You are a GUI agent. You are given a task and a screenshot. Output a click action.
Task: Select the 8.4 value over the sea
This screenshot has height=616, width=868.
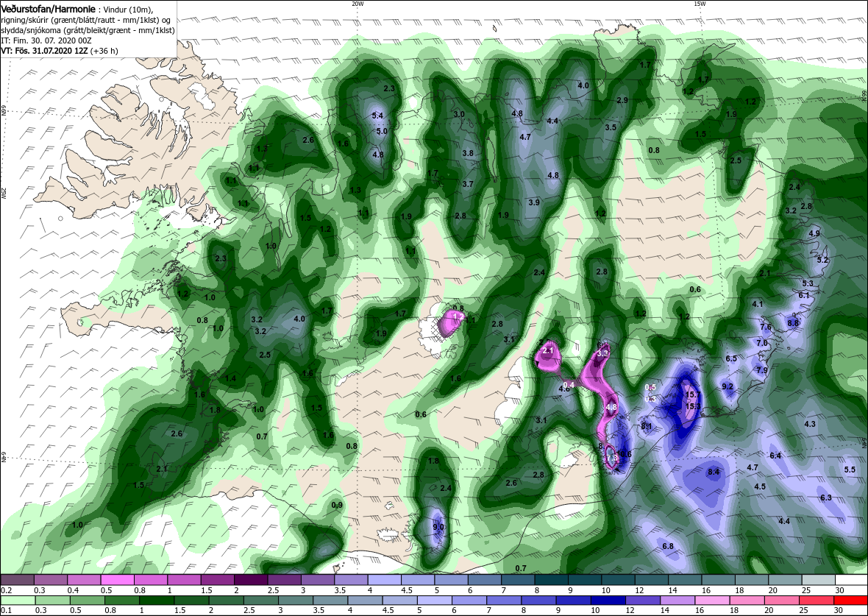pos(714,472)
